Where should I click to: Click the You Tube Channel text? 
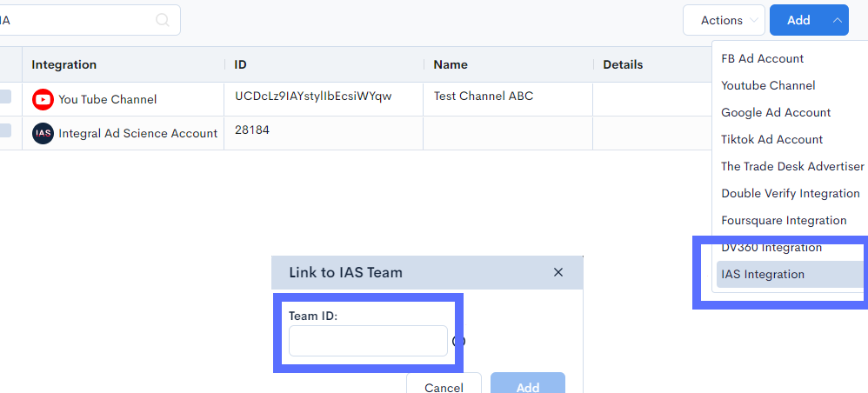(x=107, y=100)
